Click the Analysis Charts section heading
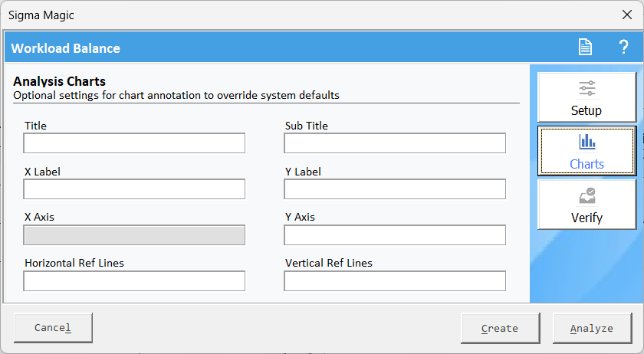This screenshot has width=644, height=354. coord(60,81)
